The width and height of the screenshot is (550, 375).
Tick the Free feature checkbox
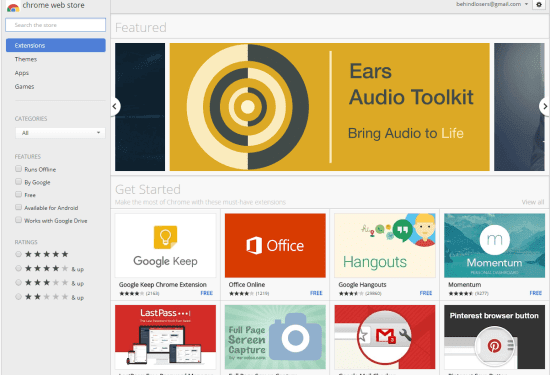(x=19, y=194)
